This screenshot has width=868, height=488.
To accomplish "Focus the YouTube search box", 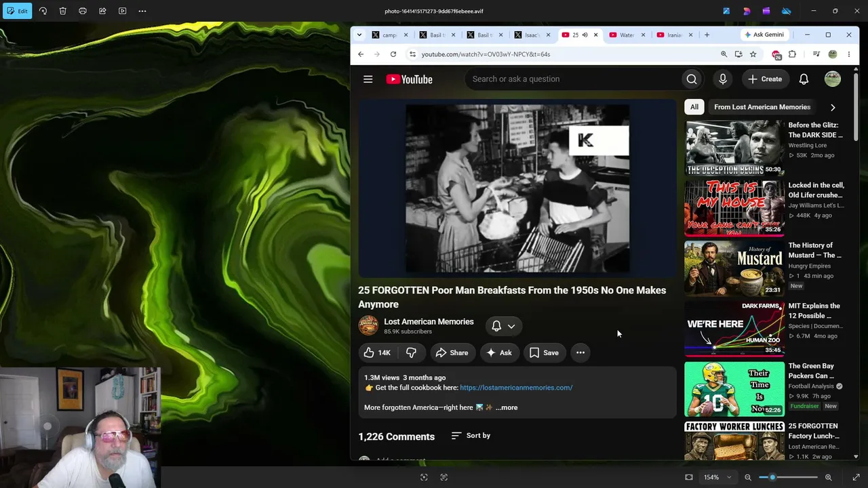I will [573, 79].
